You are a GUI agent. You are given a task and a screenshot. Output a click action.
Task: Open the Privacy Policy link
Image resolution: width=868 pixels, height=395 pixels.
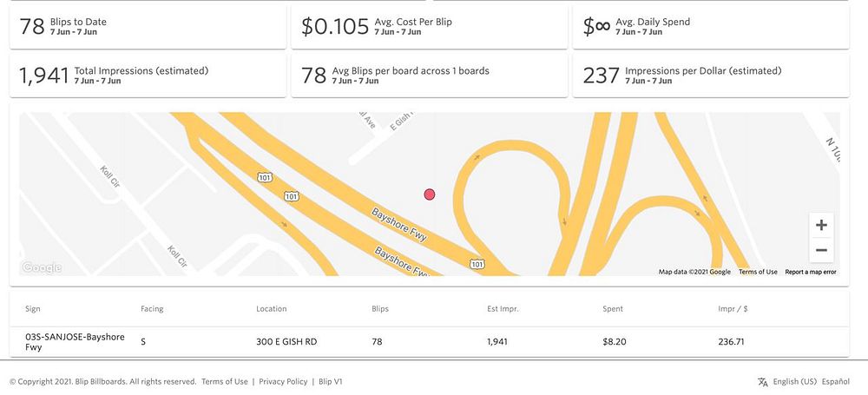(x=283, y=381)
